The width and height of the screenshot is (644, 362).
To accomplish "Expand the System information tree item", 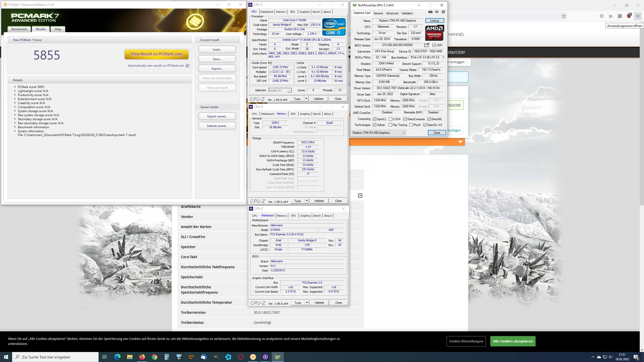I will coord(15,131).
